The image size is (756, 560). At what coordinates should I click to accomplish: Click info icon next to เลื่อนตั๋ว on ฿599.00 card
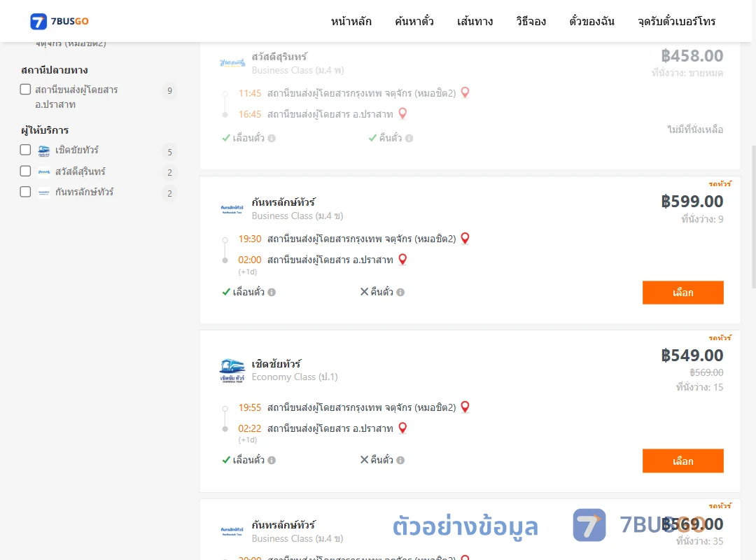point(272,293)
